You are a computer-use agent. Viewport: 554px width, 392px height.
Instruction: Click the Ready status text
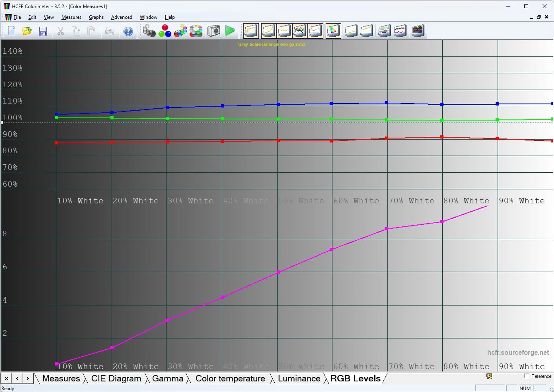pyautogui.click(x=8, y=388)
